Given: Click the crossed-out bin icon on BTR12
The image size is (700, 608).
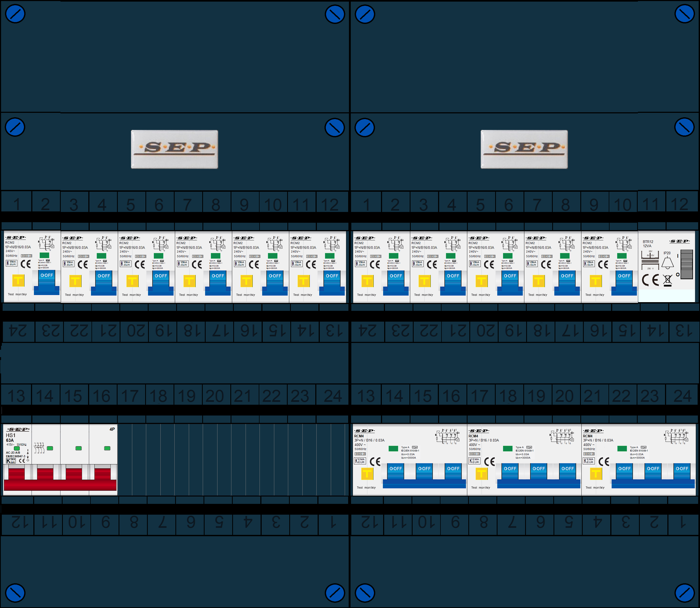Looking at the screenshot, I should coord(667,281).
